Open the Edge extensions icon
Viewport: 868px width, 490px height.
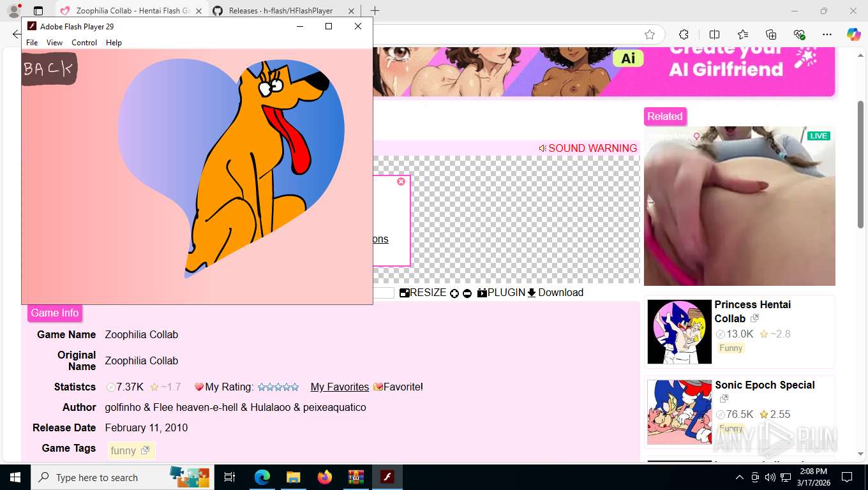(x=684, y=34)
